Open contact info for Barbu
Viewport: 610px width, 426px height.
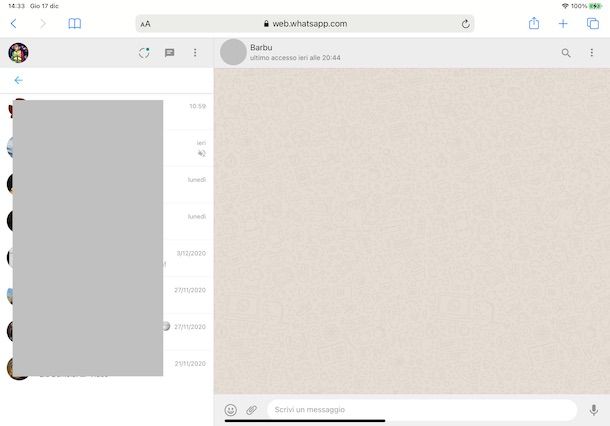tap(295, 52)
